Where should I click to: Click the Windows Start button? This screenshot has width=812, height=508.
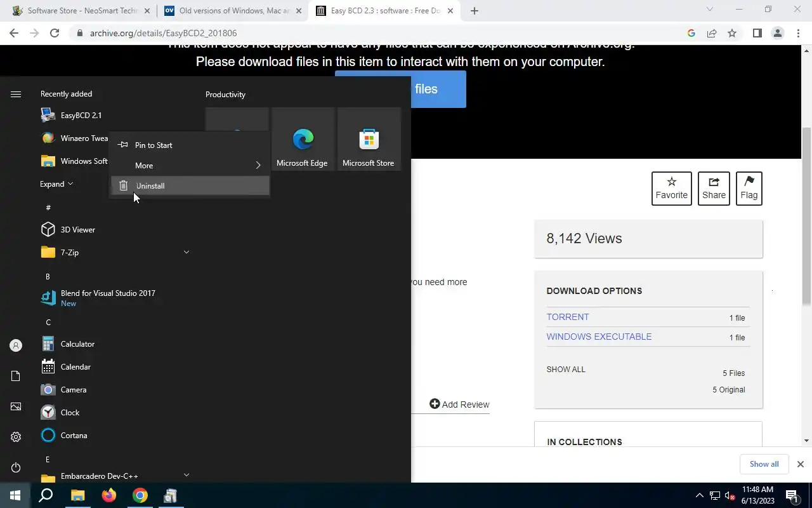pos(15,495)
